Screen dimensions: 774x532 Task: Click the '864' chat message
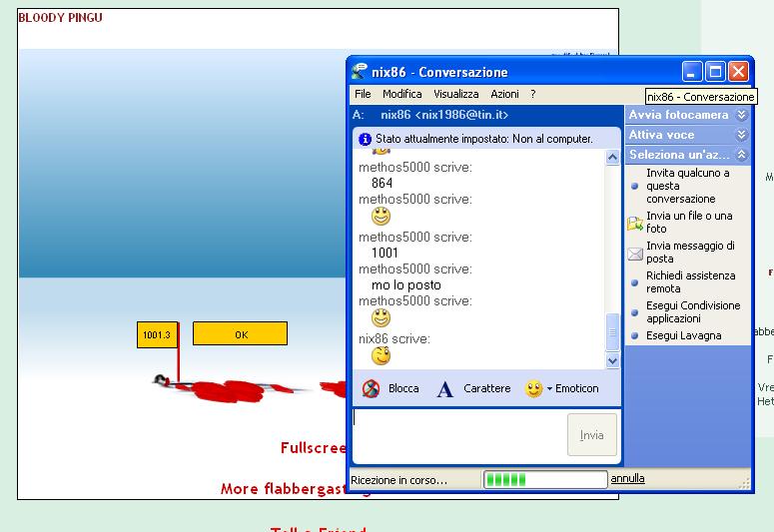383,183
